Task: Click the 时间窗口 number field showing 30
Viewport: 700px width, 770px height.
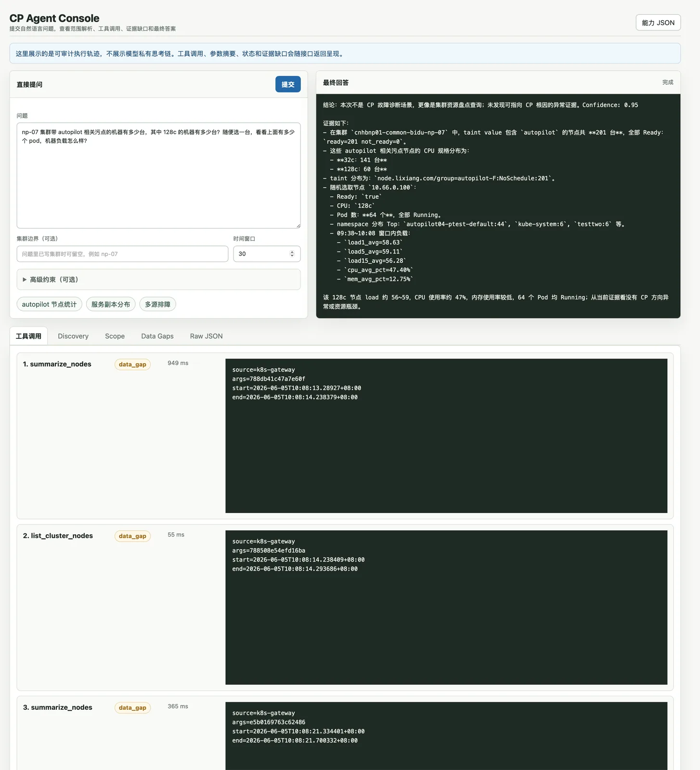Action: [267, 254]
